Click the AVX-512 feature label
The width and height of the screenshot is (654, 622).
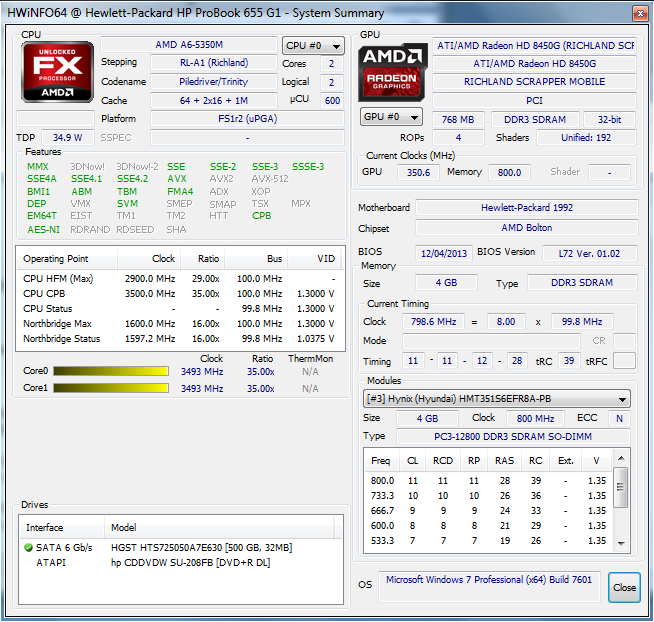tap(270, 179)
